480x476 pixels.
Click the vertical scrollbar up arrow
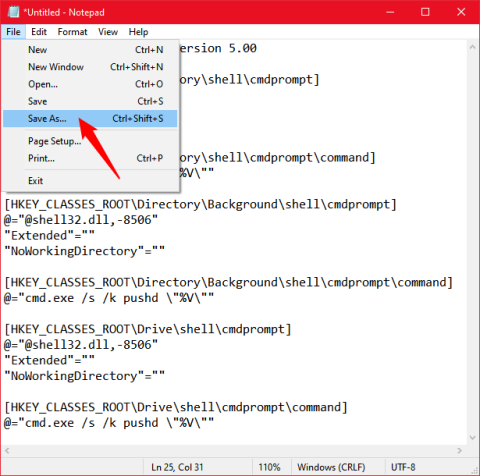472,47
